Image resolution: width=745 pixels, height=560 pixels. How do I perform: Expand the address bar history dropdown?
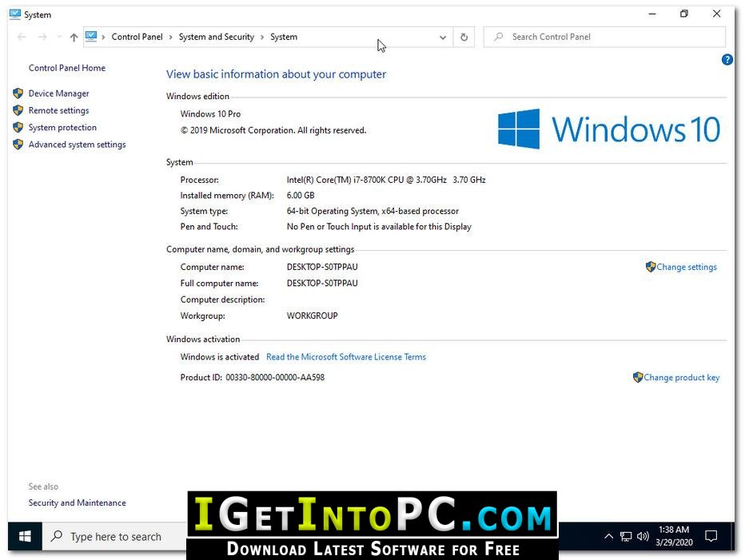click(x=443, y=37)
